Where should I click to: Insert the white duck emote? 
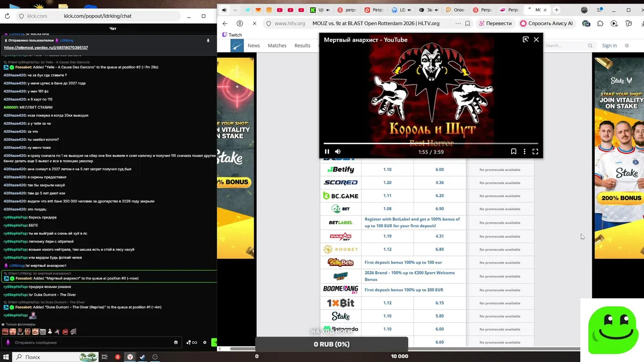(50, 332)
